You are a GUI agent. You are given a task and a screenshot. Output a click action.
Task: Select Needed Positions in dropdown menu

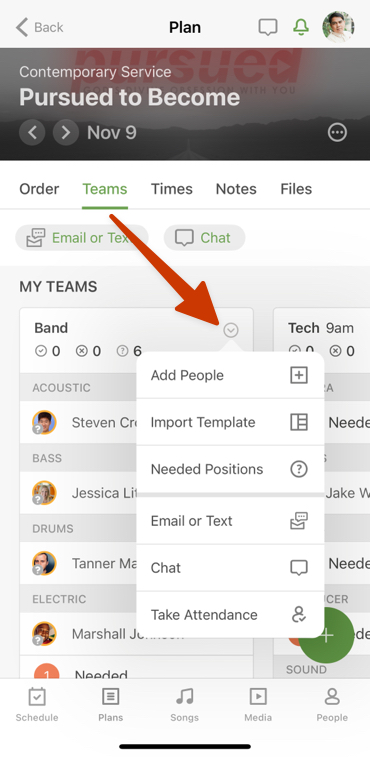point(230,469)
